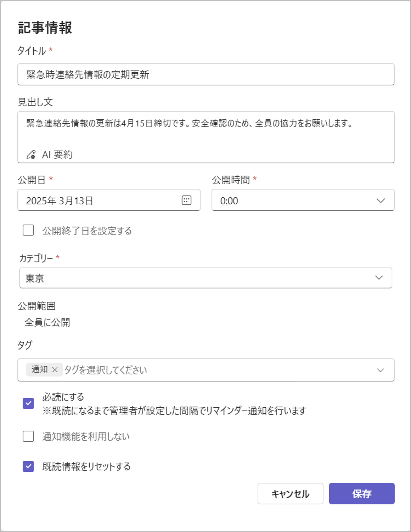
Task: Expand the 公開時間 dropdown showing 0:00
Action: click(303, 200)
